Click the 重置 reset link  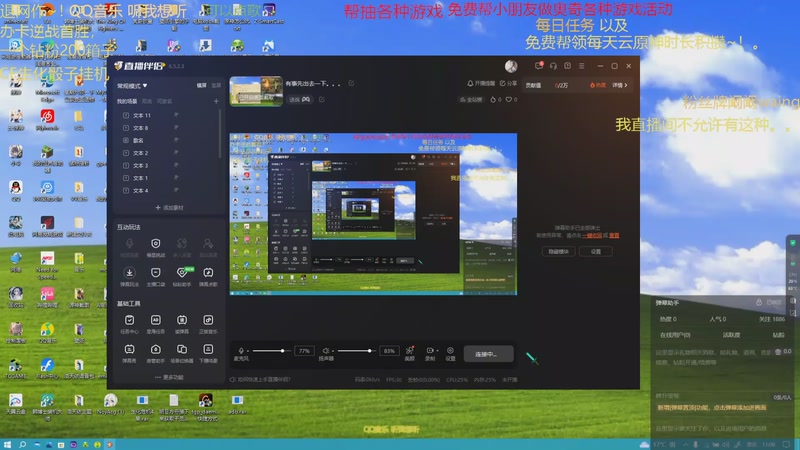pos(614,235)
